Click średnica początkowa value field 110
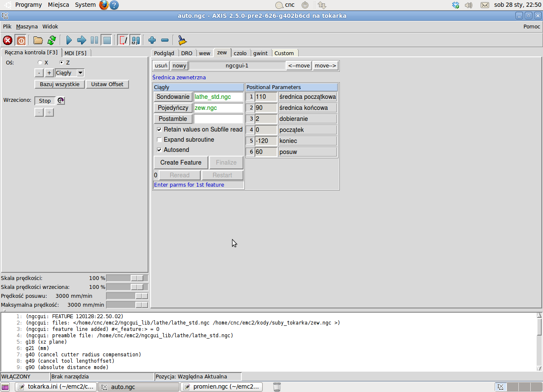This screenshot has width=543, height=392. pos(266,97)
